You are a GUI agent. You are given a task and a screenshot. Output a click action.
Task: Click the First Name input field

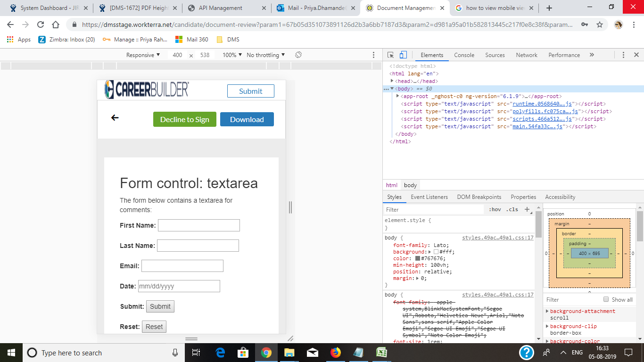pos(199,225)
